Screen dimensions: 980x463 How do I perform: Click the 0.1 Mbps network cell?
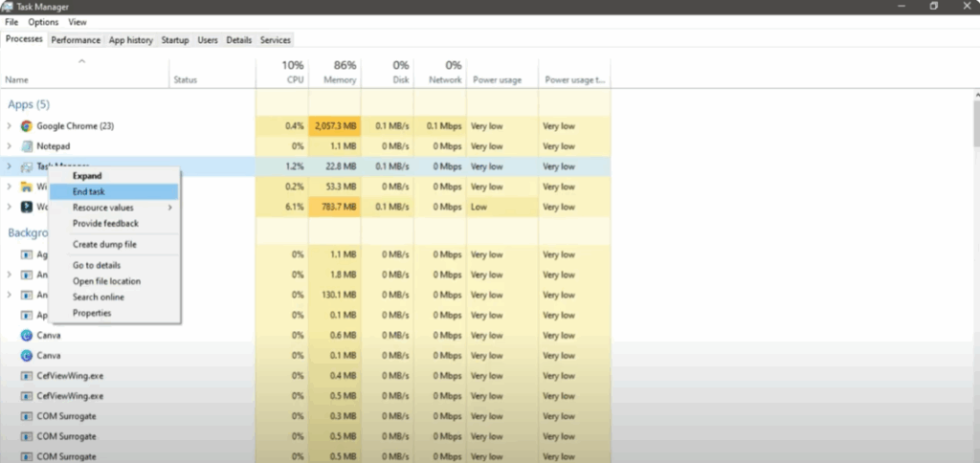440,126
